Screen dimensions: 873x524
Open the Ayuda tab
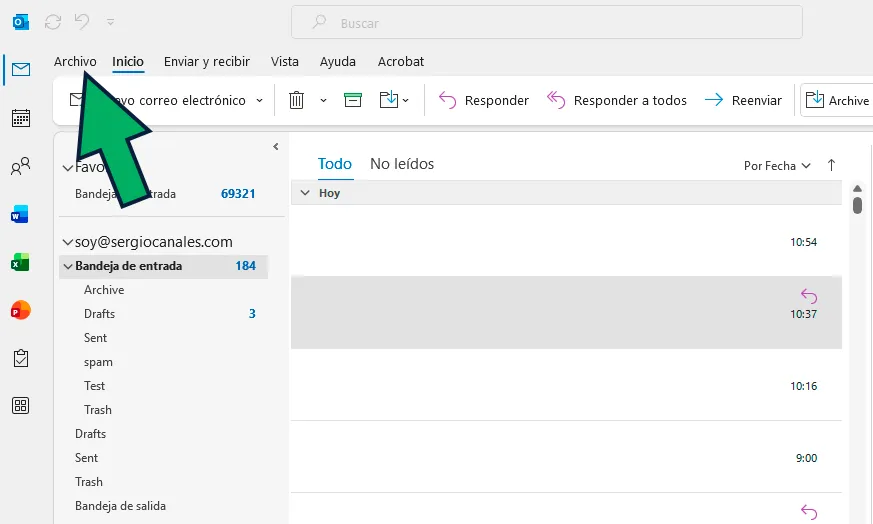(337, 61)
